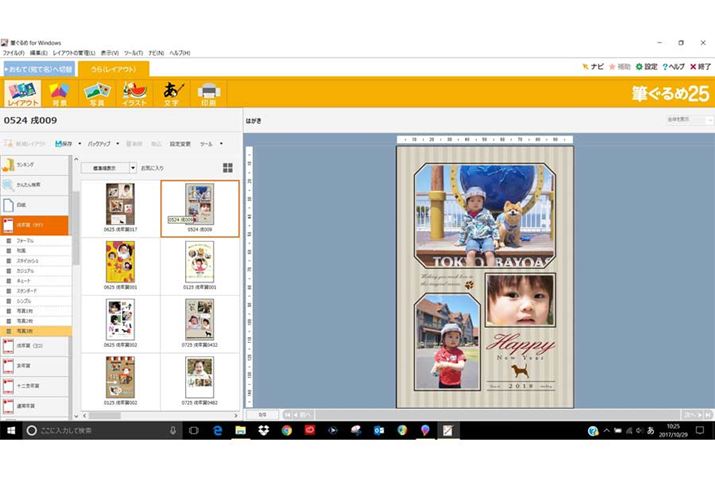Click the 設定変更 button
This screenshot has height=477, width=715.
(180, 144)
